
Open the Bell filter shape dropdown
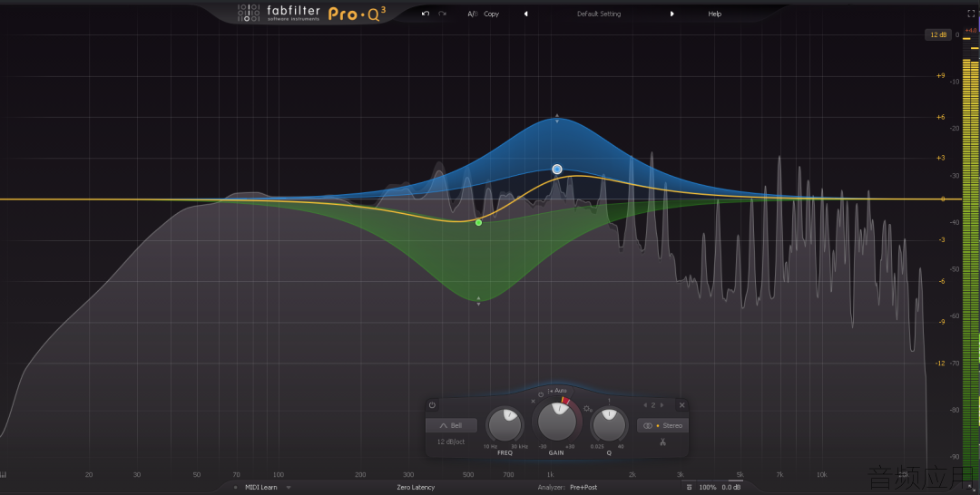point(451,426)
